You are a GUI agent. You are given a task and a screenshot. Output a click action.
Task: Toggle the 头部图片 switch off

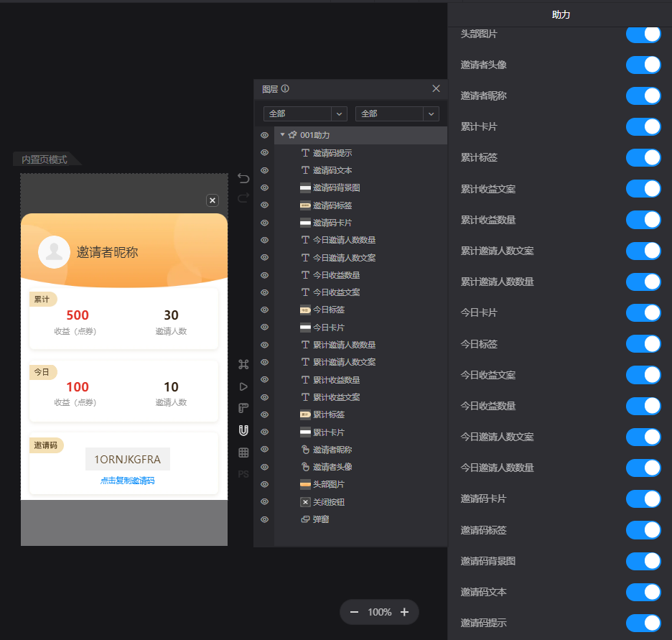tap(643, 34)
